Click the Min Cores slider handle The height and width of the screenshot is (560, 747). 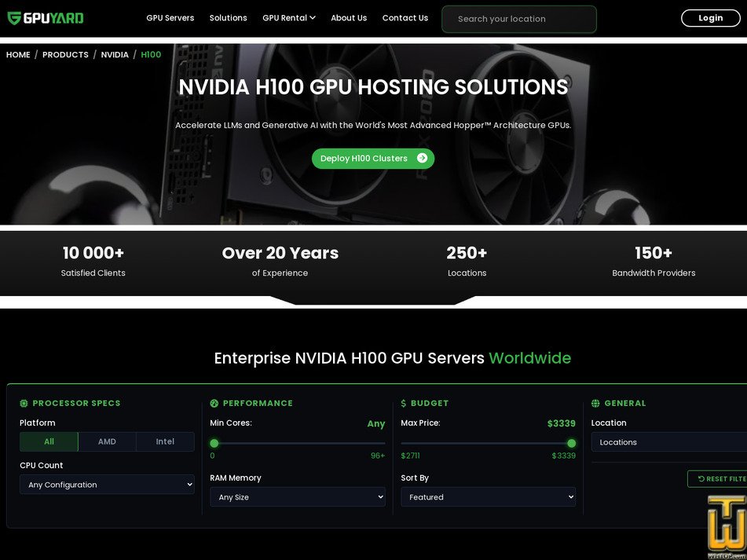coord(214,443)
